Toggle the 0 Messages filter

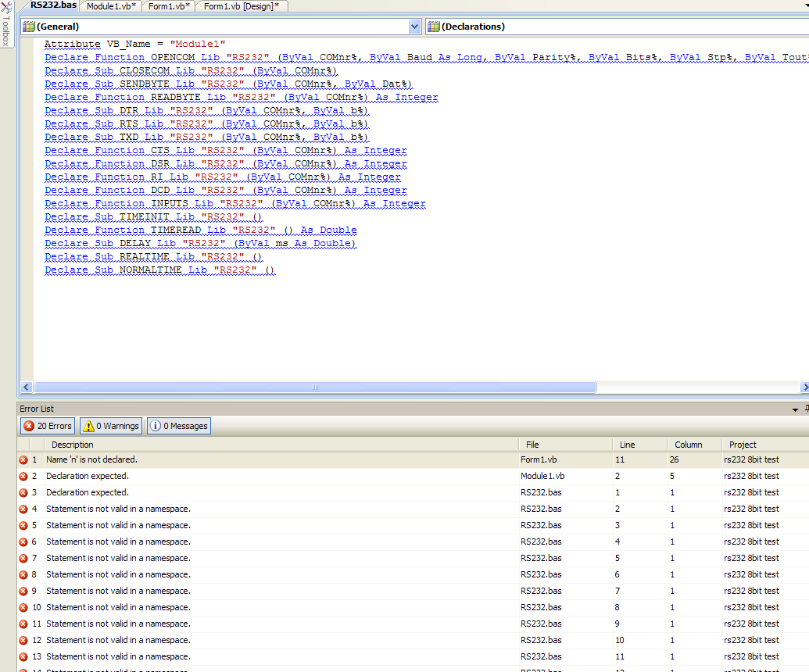pyautogui.click(x=178, y=426)
